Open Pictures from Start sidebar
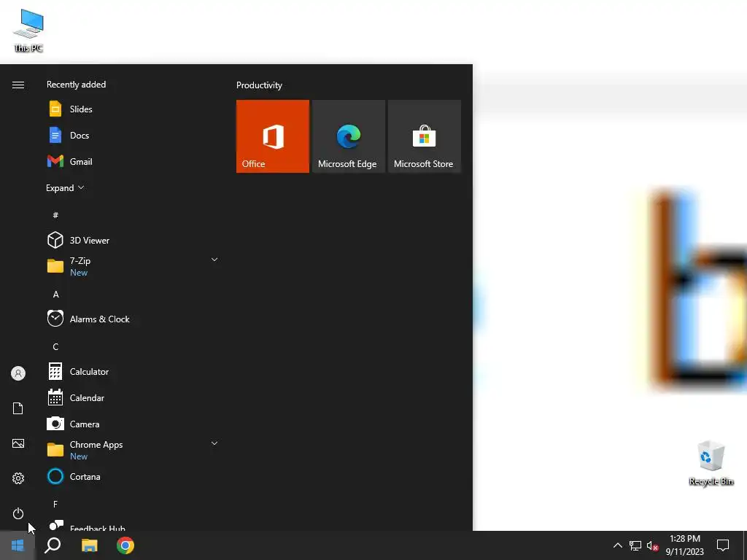The image size is (747, 560). [x=18, y=443]
